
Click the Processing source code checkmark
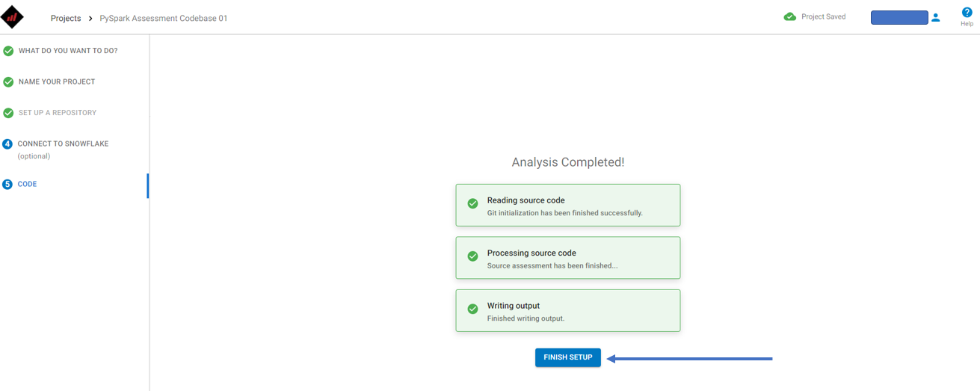(472, 256)
